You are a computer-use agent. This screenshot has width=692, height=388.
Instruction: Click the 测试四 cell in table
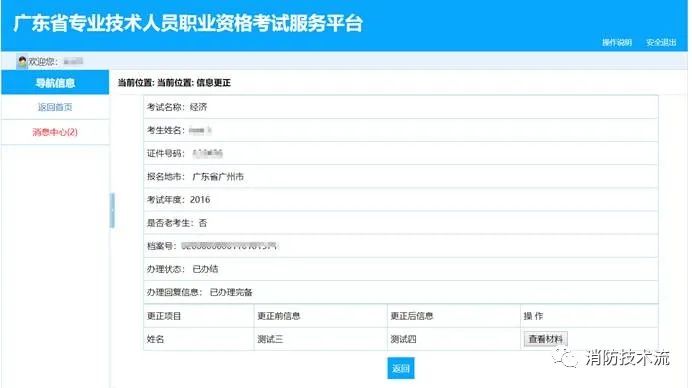[x=454, y=339]
